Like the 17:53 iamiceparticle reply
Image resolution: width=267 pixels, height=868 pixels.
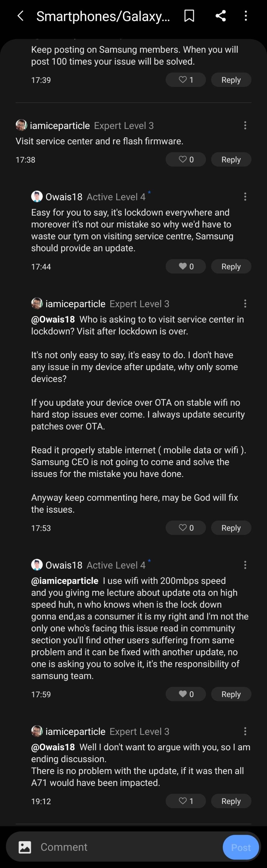click(x=185, y=528)
